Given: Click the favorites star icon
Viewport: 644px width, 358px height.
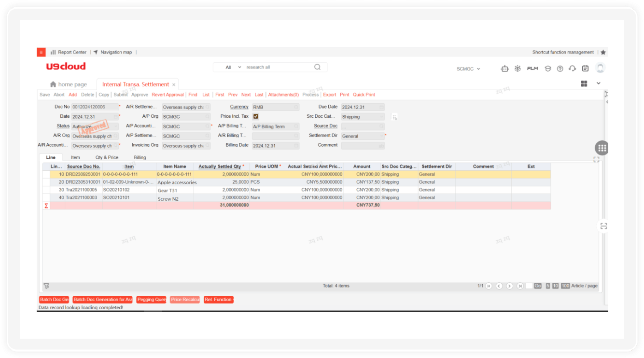Looking at the screenshot, I should click(603, 52).
